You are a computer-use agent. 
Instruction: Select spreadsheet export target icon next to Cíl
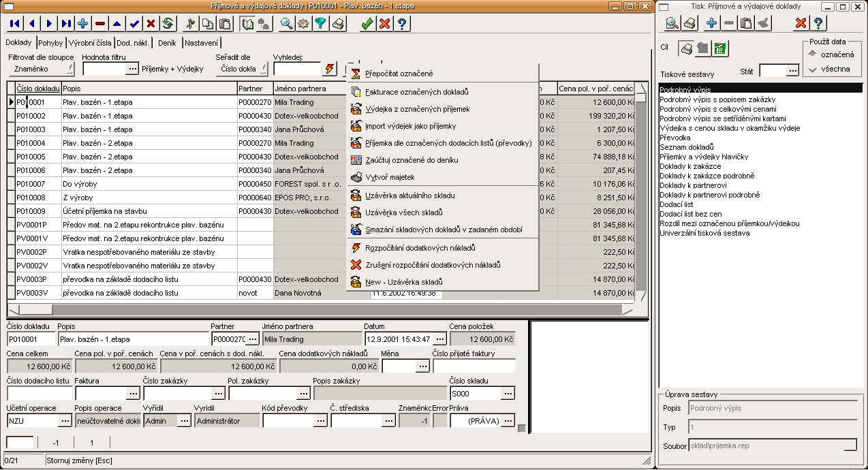720,48
